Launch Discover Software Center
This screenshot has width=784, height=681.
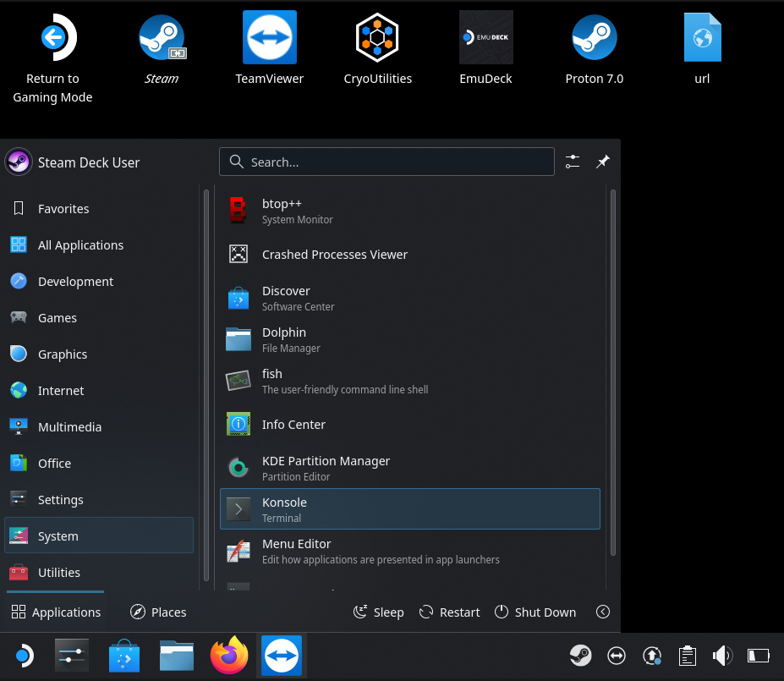[x=409, y=298]
